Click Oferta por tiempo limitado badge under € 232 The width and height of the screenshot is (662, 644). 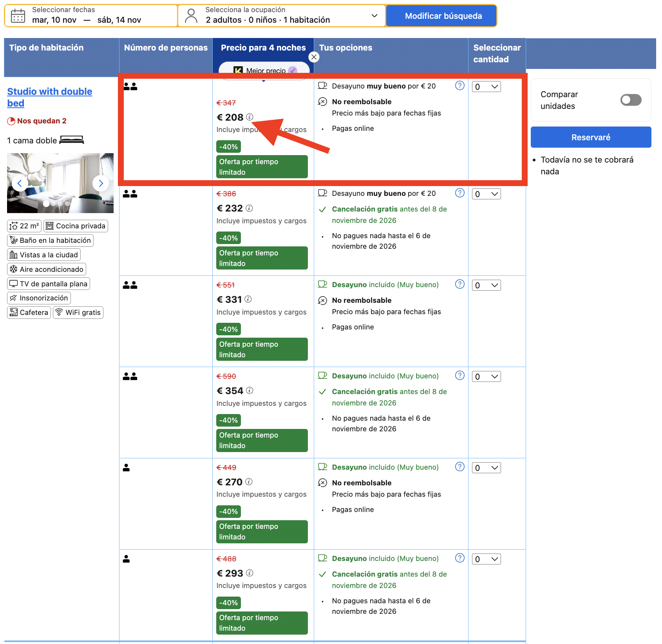(x=262, y=258)
